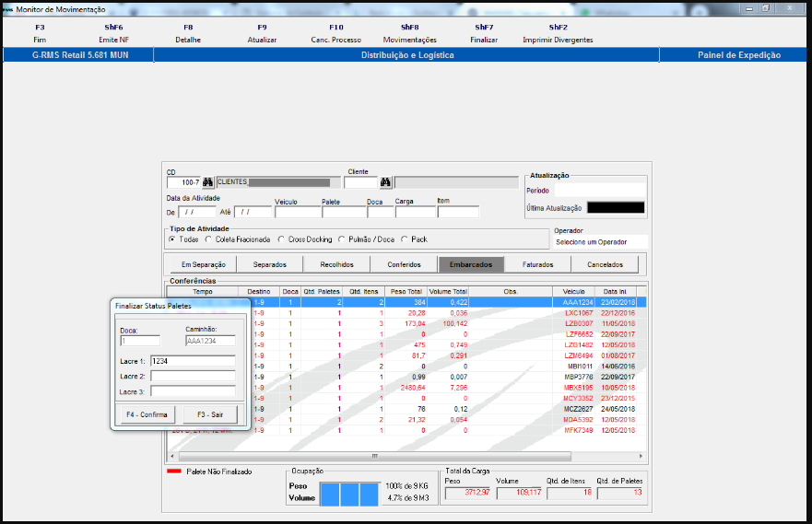The image size is (812, 524).
Task: Select Coleta Fracionada radio option
Action: pos(208,239)
